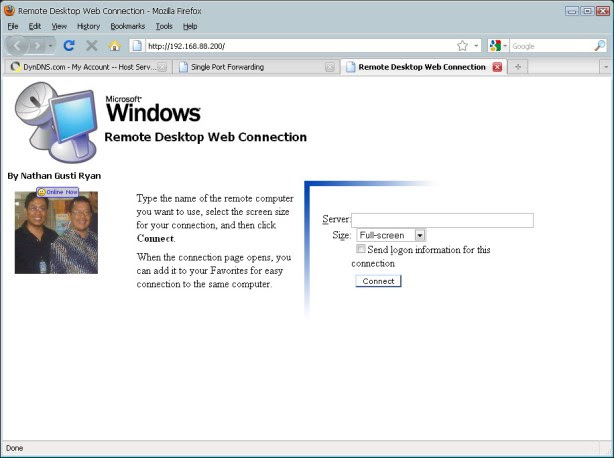The image size is (614, 458).
Task: Stop loading with the X icon
Action: click(x=92, y=46)
